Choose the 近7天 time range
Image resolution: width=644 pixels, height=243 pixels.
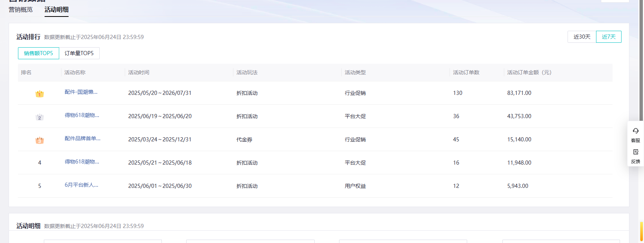609,37
